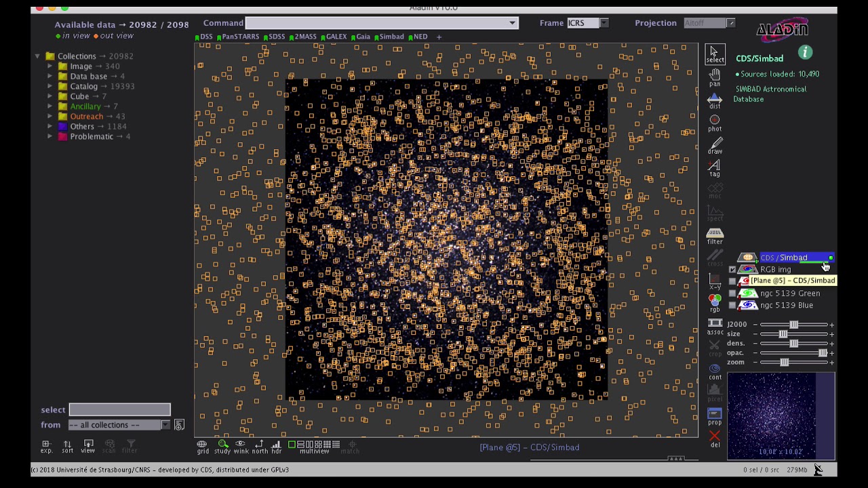Select the Others tree item
Screen dimensions: 868x488
click(x=82, y=126)
